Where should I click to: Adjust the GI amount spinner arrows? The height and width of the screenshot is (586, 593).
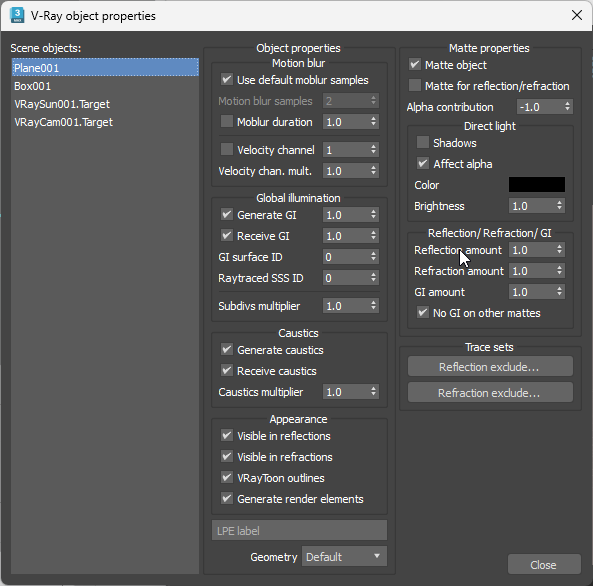[x=559, y=291]
